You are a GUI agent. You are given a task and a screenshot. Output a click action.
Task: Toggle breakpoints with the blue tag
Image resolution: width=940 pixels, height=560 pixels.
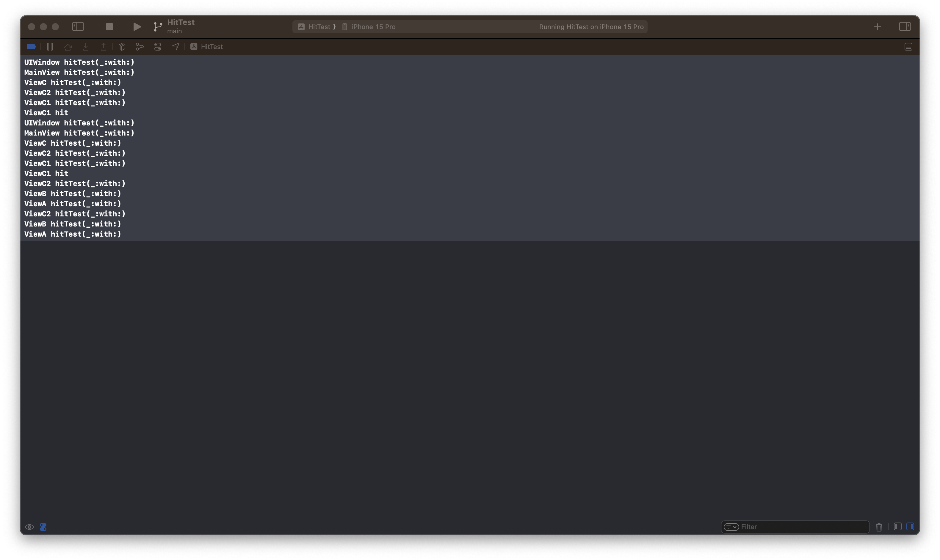click(31, 47)
